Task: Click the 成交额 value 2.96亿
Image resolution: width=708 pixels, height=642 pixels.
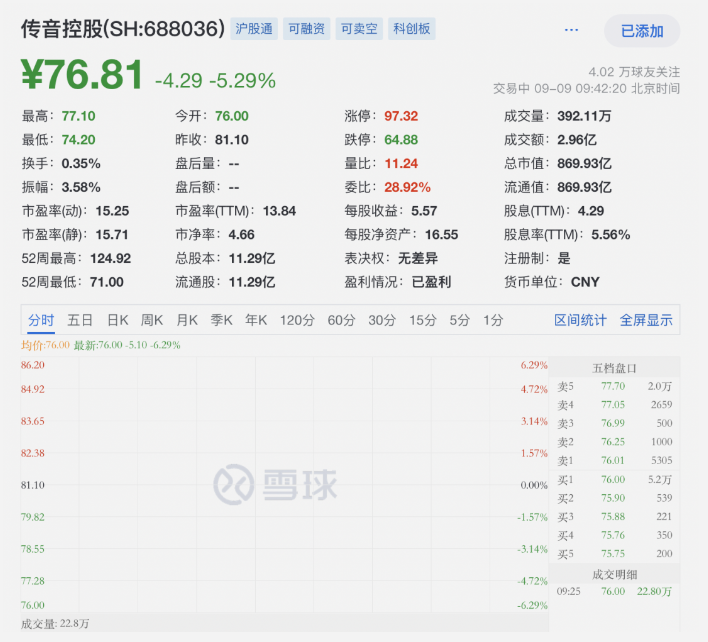Action: click(577, 140)
